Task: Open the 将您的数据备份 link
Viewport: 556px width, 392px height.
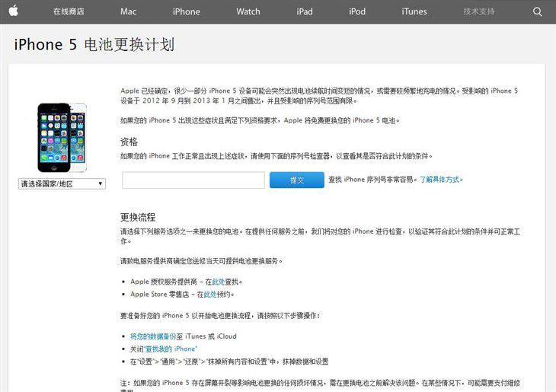Action: (153, 336)
